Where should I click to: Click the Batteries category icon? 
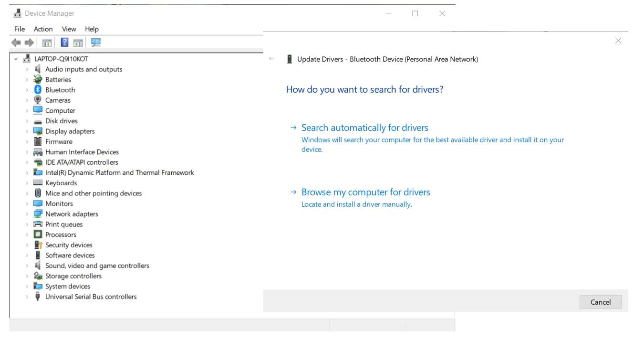point(38,80)
